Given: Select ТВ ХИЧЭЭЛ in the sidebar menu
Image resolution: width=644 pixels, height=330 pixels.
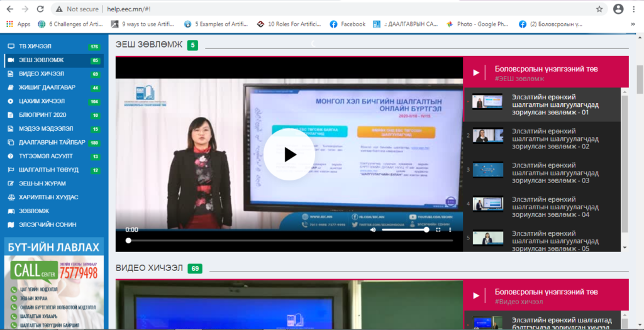Looking at the screenshot, I should (x=31, y=47).
